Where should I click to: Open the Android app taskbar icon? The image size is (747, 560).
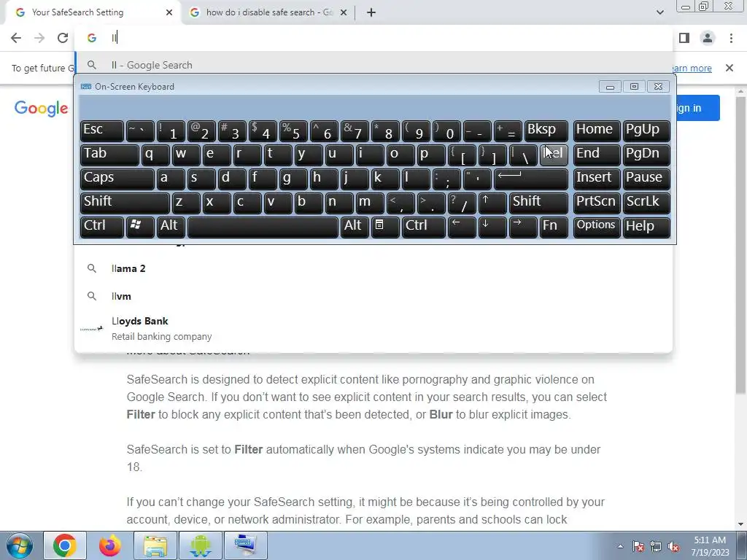pos(200,545)
